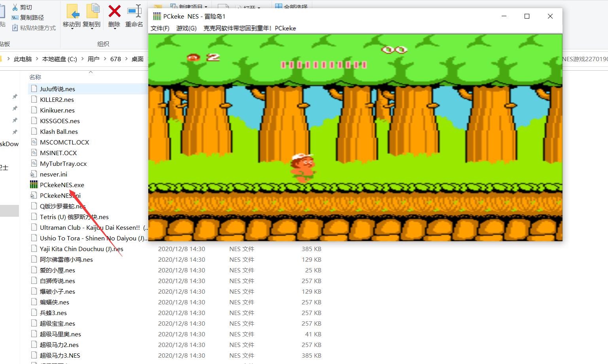Go to 678 folder in address bar
This screenshot has width=608, height=364.
click(x=115, y=59)
